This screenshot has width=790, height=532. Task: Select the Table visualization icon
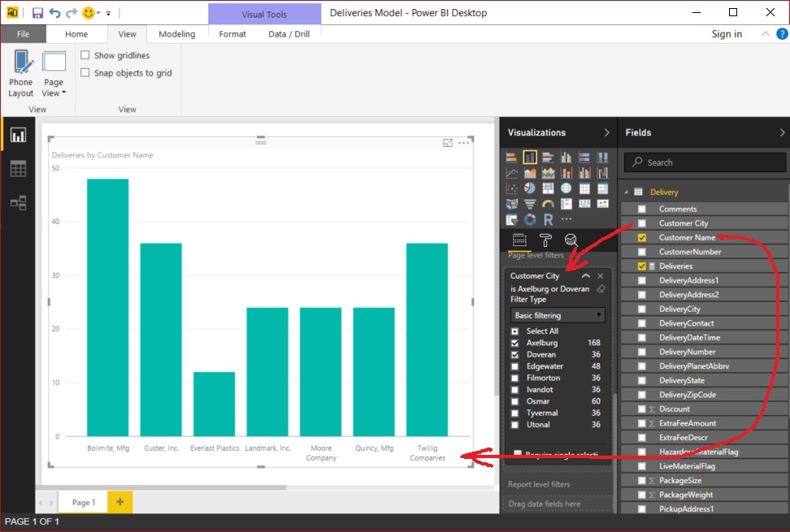pos(584,188)
